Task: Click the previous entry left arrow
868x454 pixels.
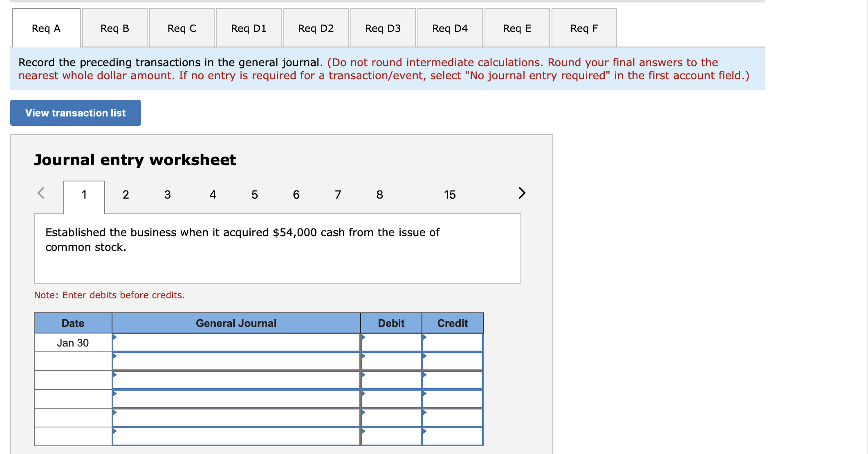Action: coord(41,193)
